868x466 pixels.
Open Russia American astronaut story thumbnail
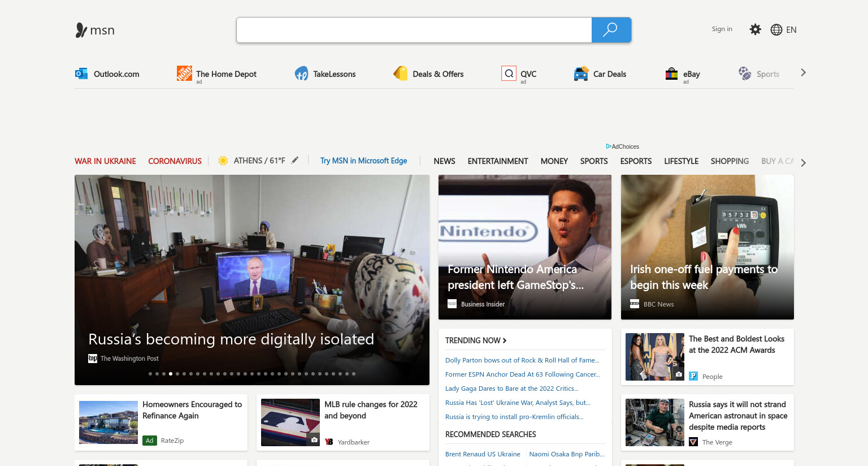point(655,422)
